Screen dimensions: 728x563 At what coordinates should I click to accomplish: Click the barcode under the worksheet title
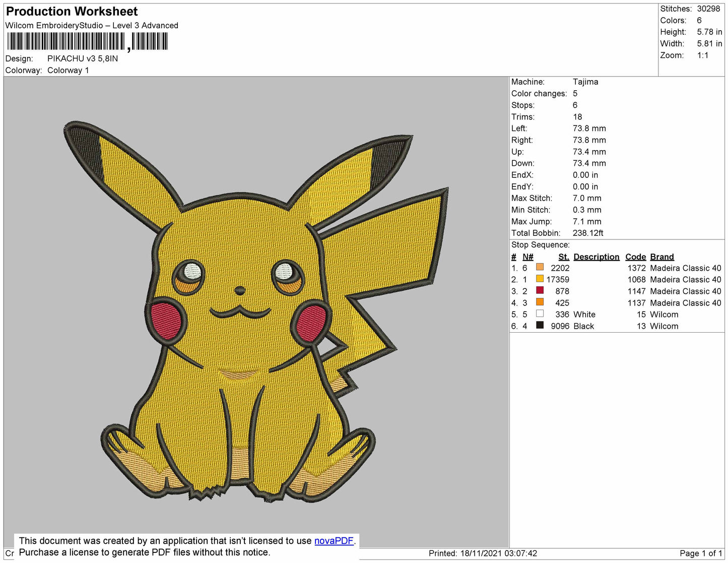[x=87, y=42]
